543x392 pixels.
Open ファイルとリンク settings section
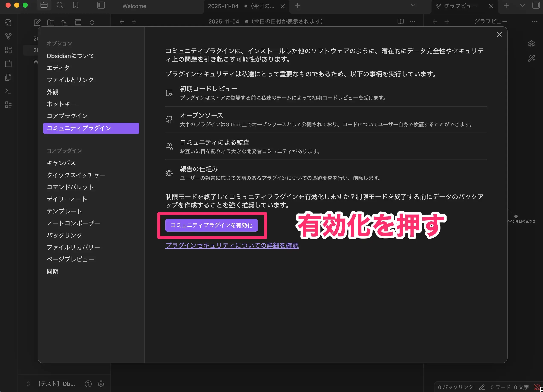(91, 80)
